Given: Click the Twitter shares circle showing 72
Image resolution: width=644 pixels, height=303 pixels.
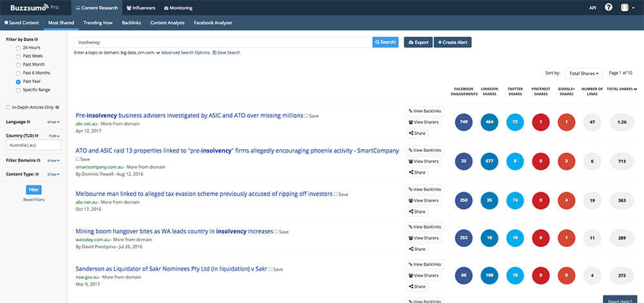Looking at the screenshot, I should (515, 122).
